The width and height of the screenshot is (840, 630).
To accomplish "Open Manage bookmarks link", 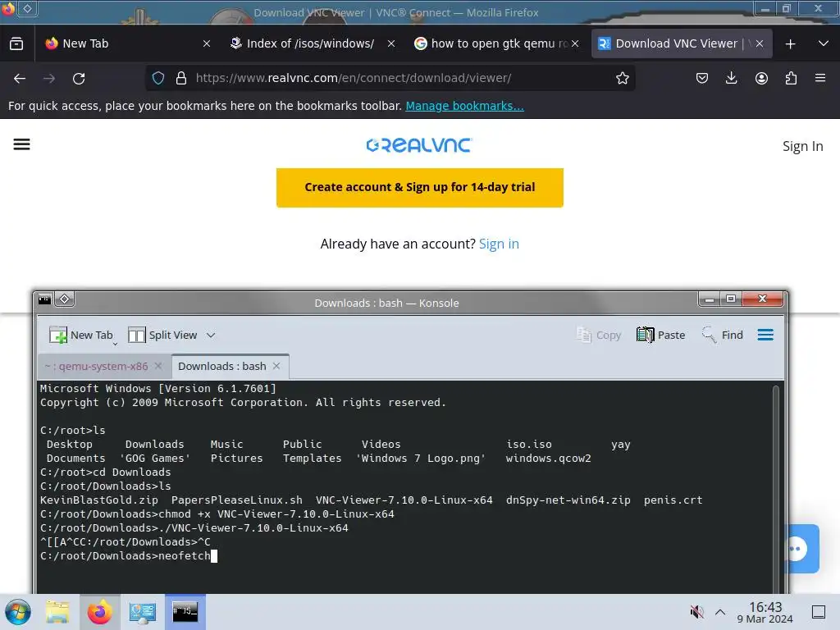I will [x=464, y=106].
